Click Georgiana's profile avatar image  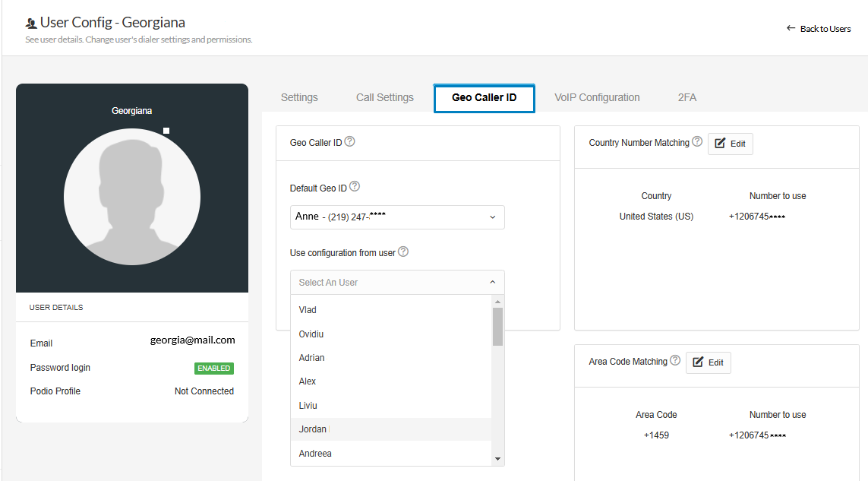point(132,197)
